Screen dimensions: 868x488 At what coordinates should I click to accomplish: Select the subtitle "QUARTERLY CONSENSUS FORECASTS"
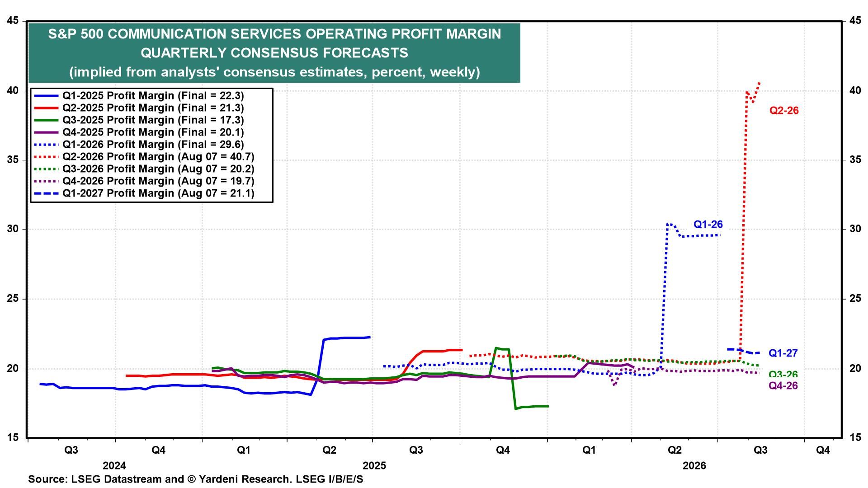click(x=274, y=53)
